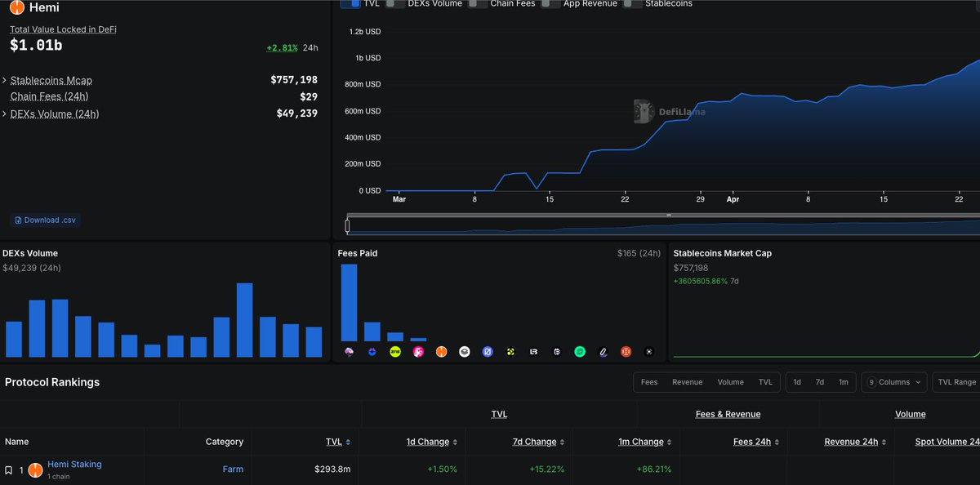Switch to the 1m timeframe
Image resolution: width=980 pixels, height=485 pixels.
pos(843,382)
